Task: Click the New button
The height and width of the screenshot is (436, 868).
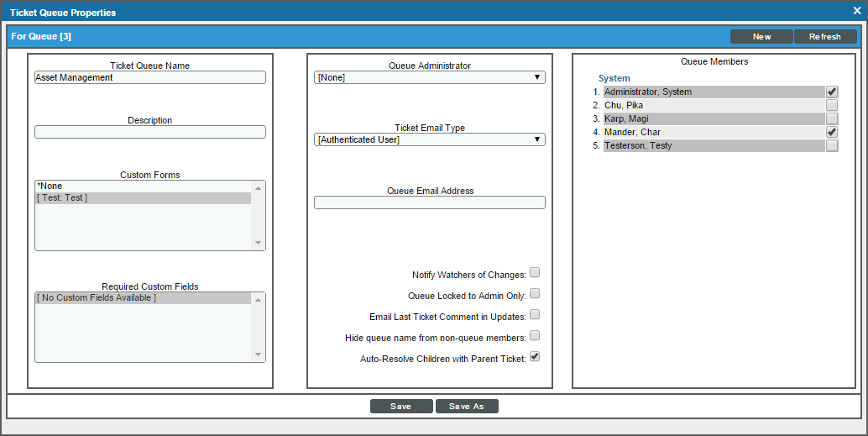Action: click(x=761, y=37)
